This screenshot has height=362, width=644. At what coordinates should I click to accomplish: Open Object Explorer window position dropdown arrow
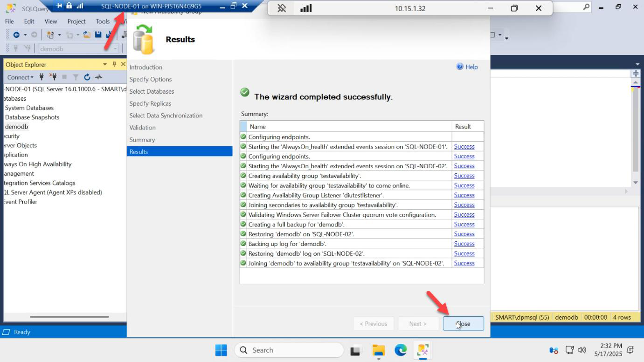[105, 64]
